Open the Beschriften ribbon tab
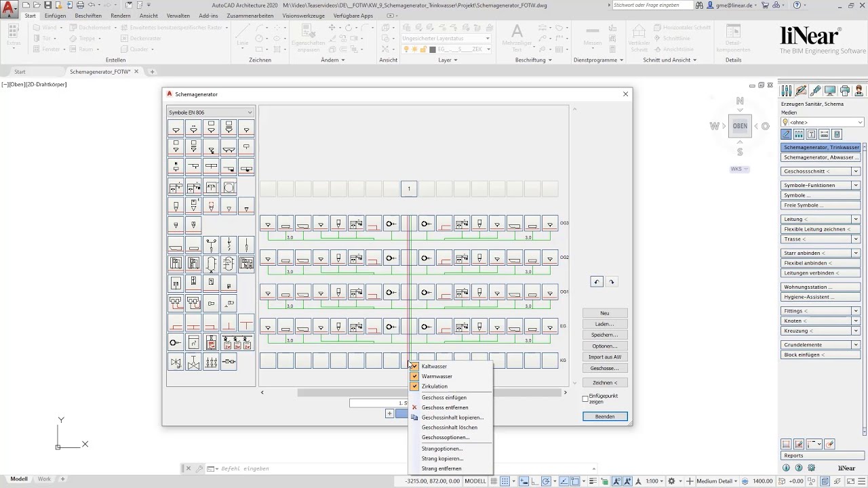This screenshot has width=868, height=488. (88, 16)
